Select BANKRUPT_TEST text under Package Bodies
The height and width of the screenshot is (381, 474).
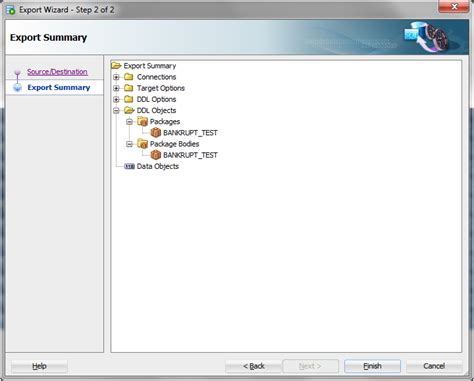pos(190,155)
